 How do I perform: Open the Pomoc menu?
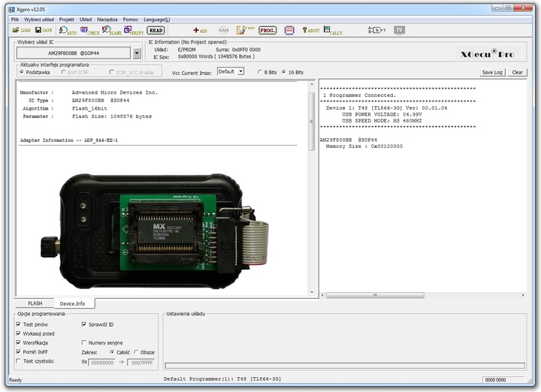[131, 20]
